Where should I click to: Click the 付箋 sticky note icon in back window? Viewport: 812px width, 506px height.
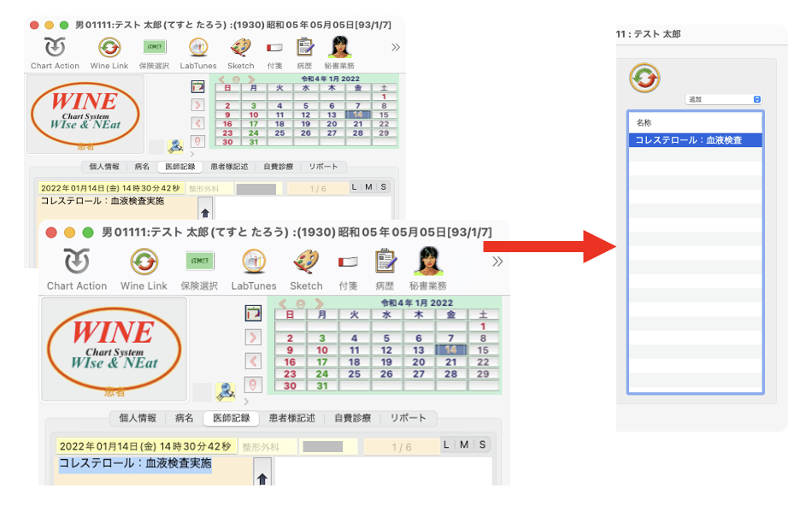pyautogui.click(x=274, y=48)
